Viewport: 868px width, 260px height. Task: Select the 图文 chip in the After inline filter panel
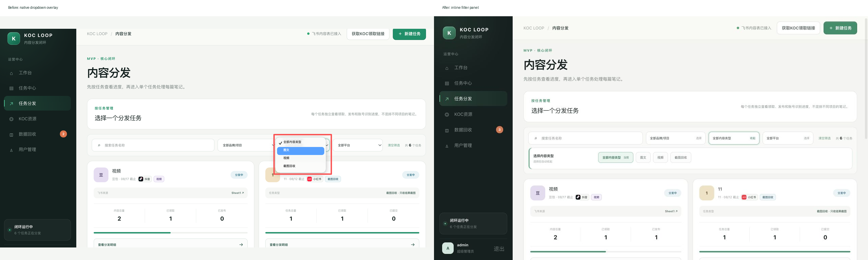pyautogui.click(x=643, y=157)
